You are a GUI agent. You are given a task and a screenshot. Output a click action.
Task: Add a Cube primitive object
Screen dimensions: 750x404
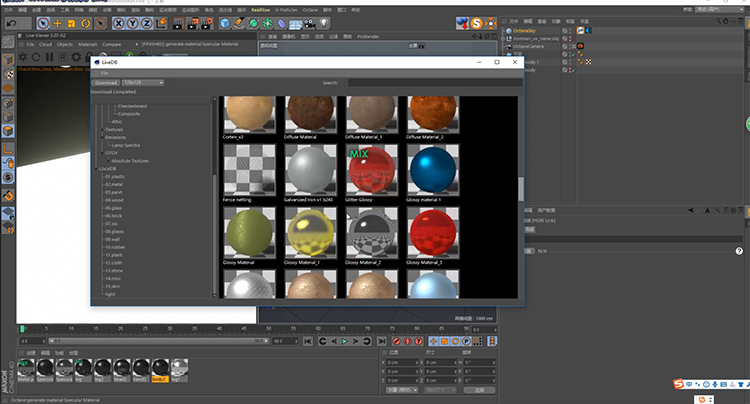pos(225,23)
